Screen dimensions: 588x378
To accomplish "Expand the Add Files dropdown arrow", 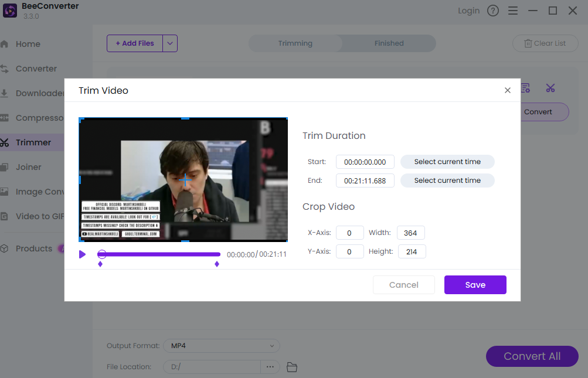I will coord(170,43).
